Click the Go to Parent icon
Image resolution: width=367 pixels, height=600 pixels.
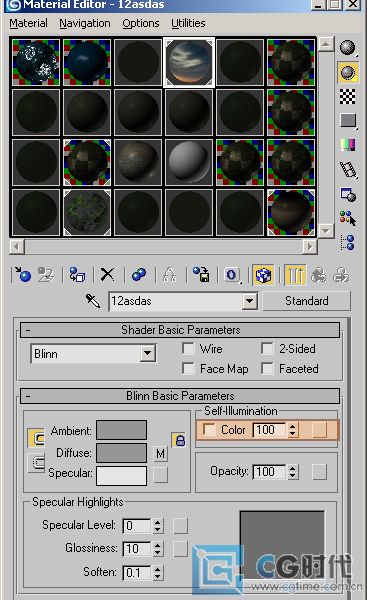click(318, 274)
